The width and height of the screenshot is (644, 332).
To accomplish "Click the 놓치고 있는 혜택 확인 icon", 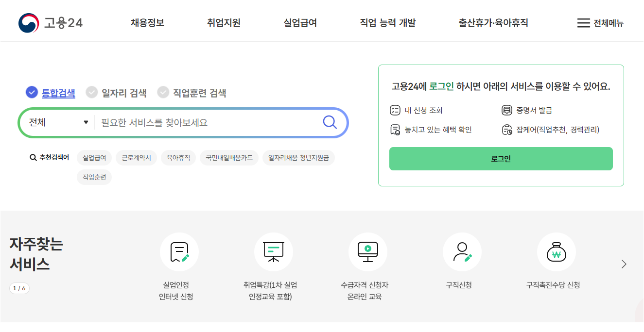I will pyautogui.click(x=395, y=130).
